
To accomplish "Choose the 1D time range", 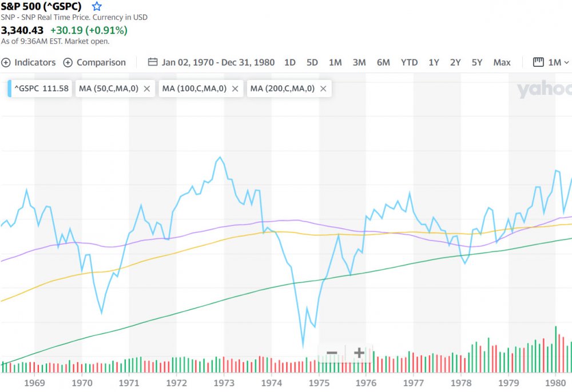I will [x=290, y=62].
